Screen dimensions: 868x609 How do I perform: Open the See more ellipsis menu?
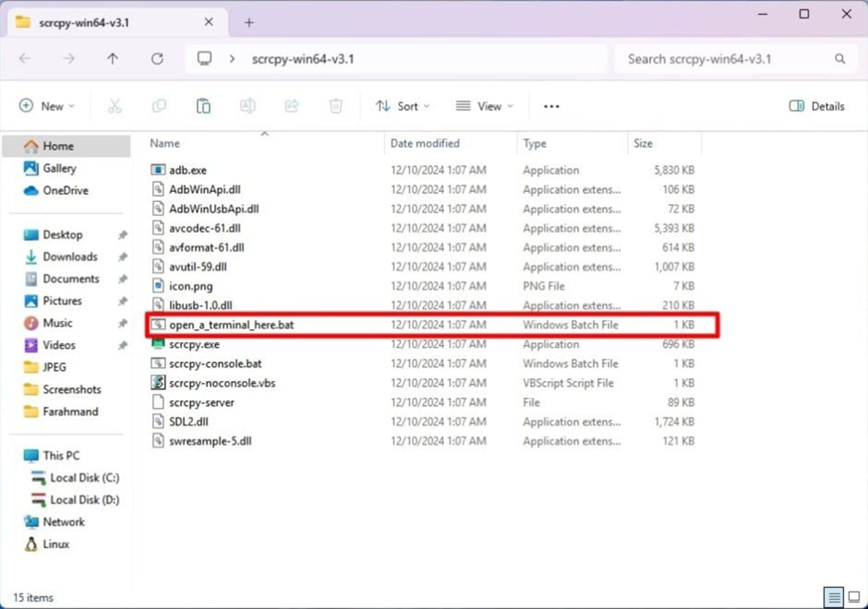click(x=551, y=106)
